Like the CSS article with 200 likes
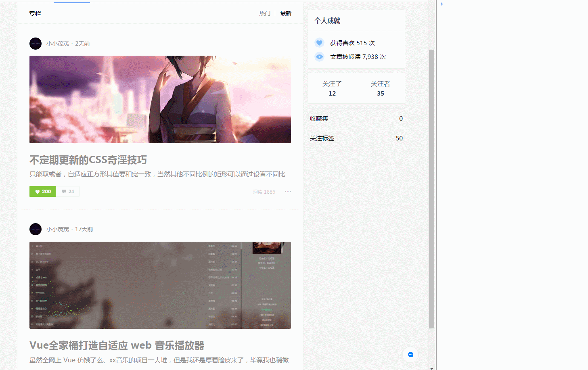 (x=42, y=192)
